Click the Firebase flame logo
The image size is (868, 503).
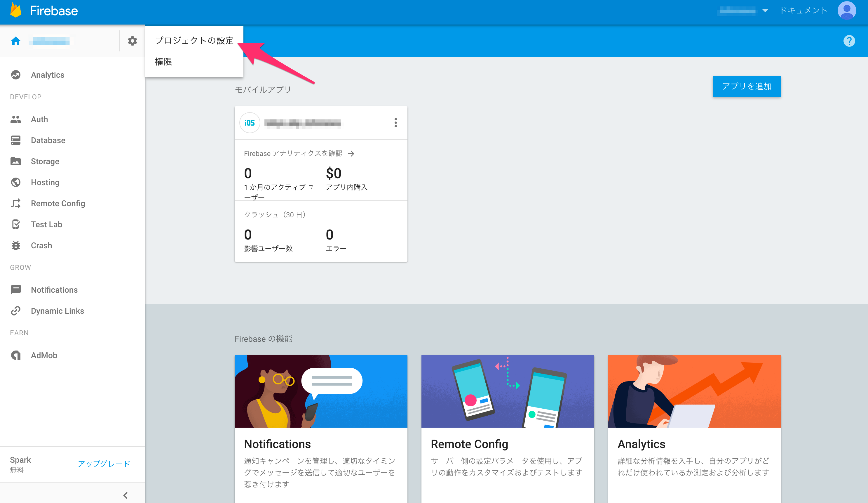tap(16, 10)
